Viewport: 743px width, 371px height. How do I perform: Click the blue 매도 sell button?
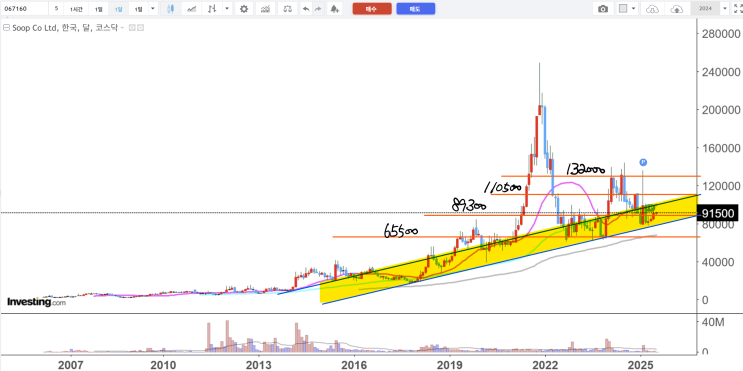coord(416,9)
